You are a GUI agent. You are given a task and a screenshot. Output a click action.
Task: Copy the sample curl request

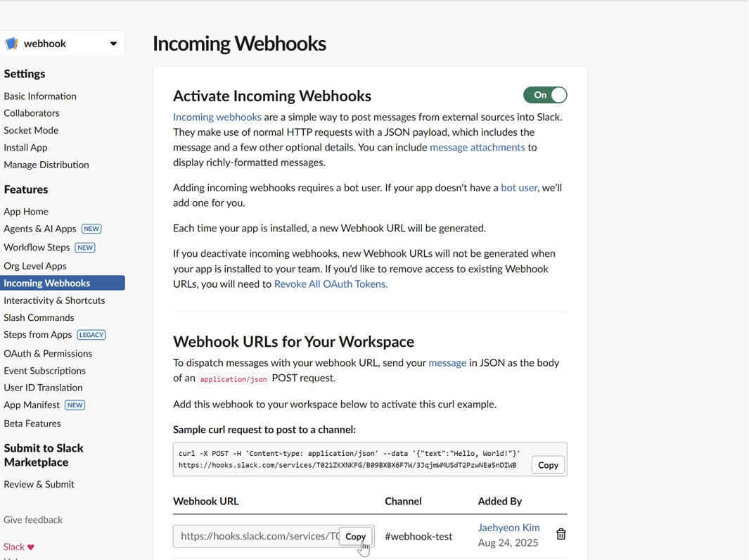(x=548, y=465)
